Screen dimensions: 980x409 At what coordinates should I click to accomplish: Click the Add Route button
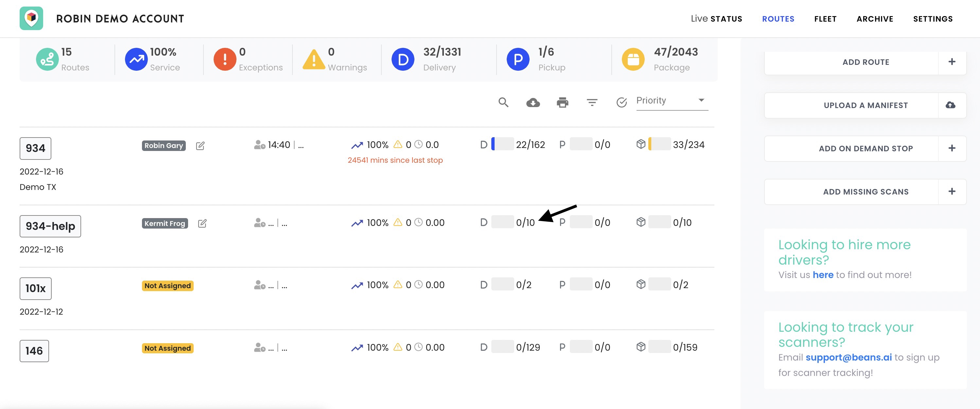click(865, 62)
